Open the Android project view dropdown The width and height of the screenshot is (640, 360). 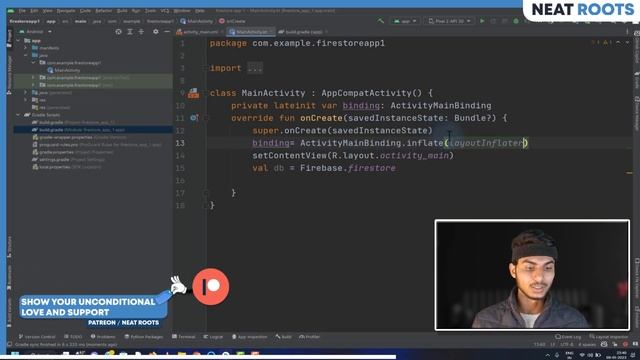(x=36, y=31)
